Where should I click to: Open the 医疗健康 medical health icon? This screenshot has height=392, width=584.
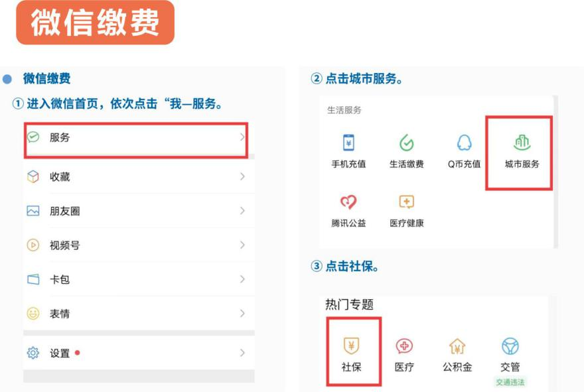pos(406,202)
